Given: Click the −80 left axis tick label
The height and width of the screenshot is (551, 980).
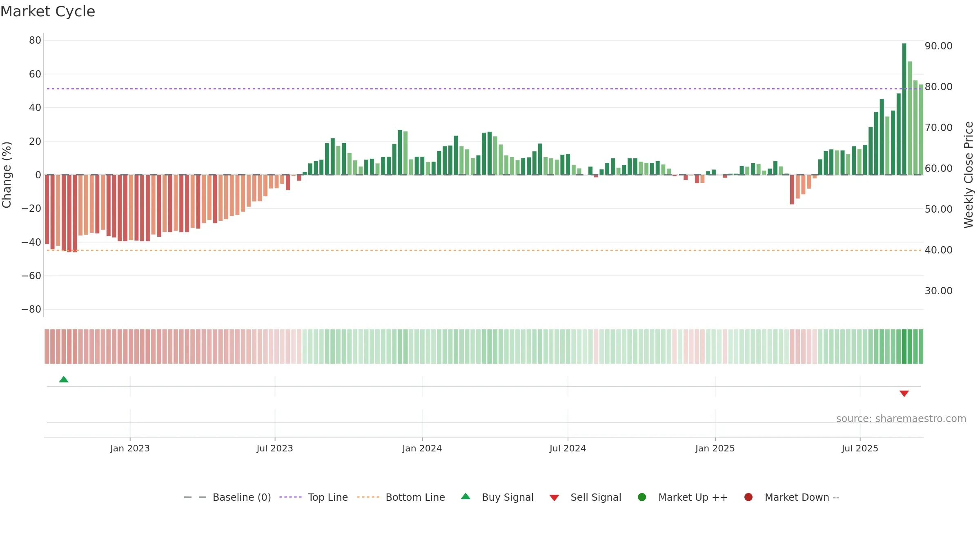Looking at the screenshot, I should [31, 309].
